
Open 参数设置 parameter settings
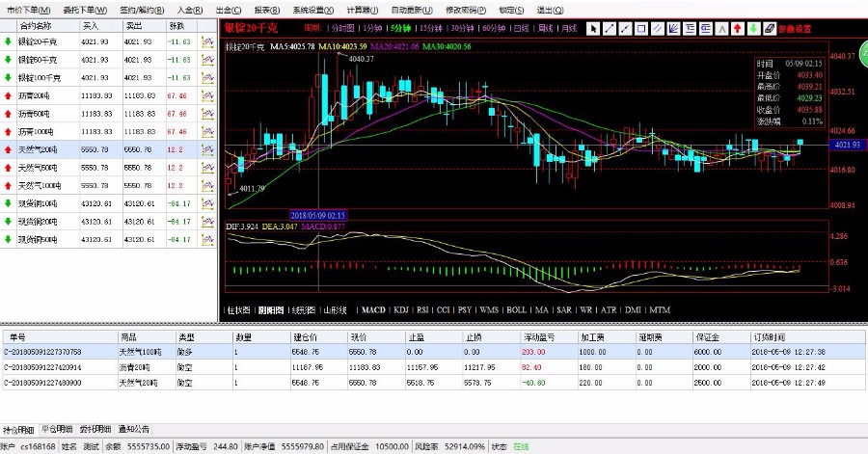795,29
